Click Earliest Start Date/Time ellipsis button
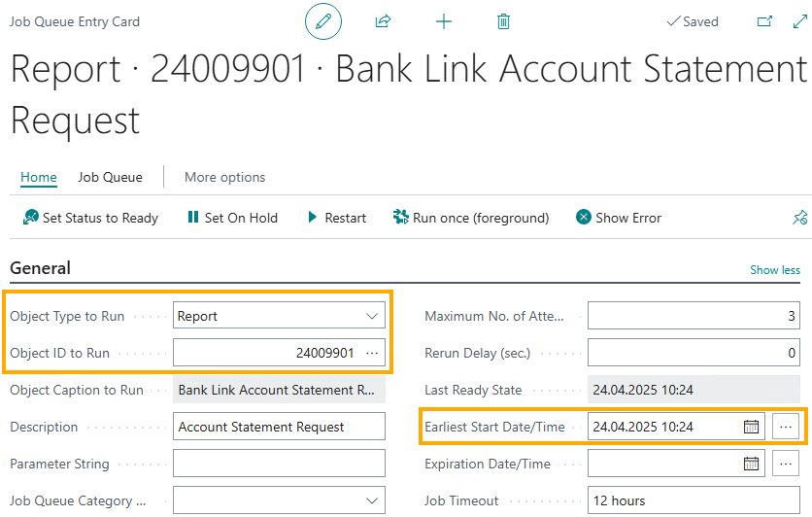This screenshot has height=517, width=812. tap(786, 427)
